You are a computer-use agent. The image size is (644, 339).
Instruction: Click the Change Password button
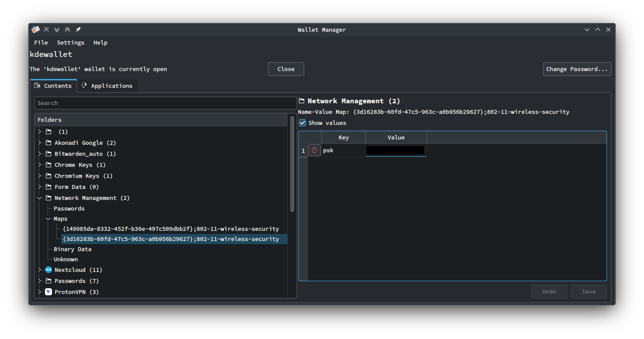tap(577, 69)
